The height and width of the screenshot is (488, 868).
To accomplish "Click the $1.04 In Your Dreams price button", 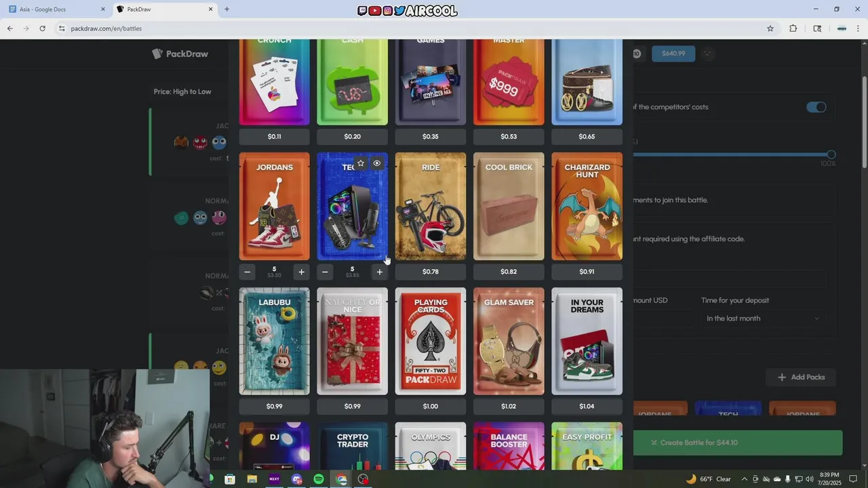I will click(587, 407).
